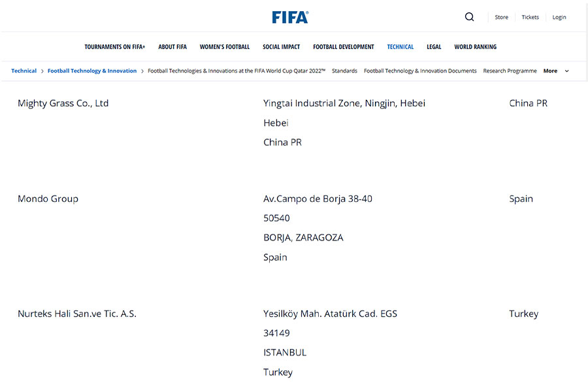Open the search magnifier
This screenshot has width=588, height=392.
[469, 16]
